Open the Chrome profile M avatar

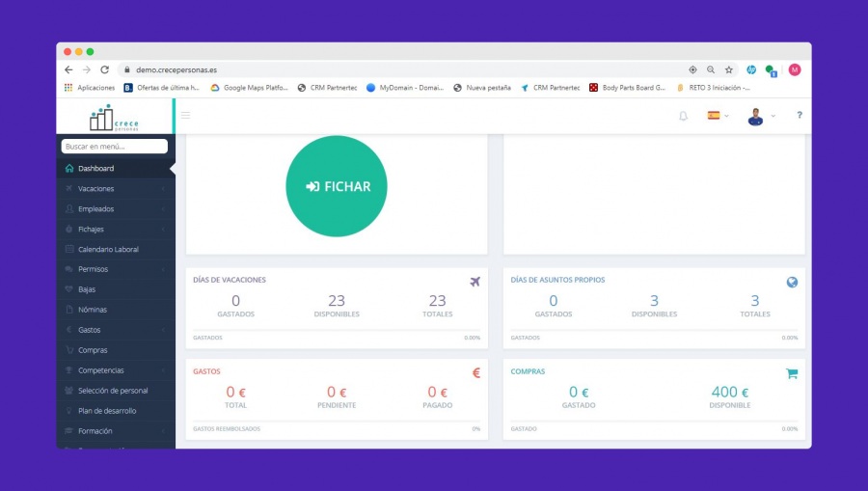tap(795, 69)
